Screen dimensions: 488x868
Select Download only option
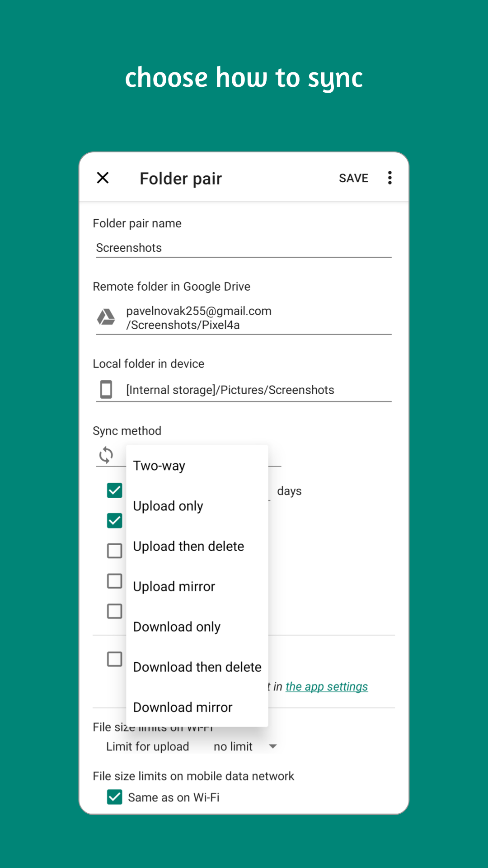pos(197,627)
